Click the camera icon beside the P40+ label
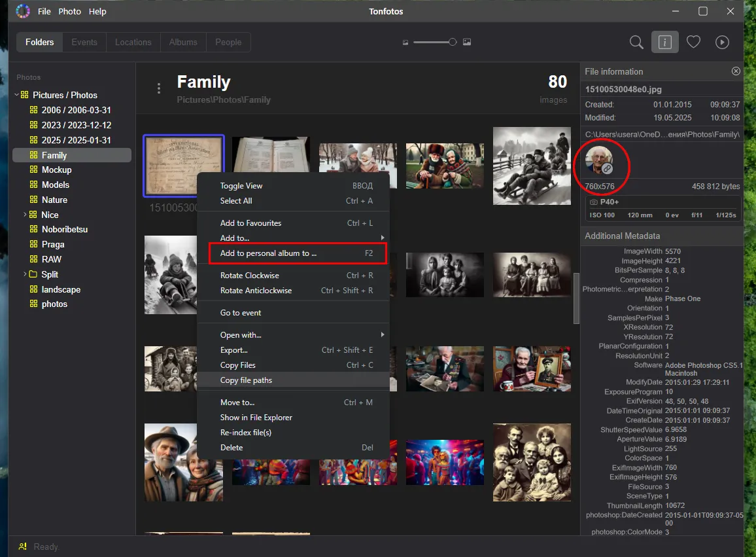 [593, 202]
